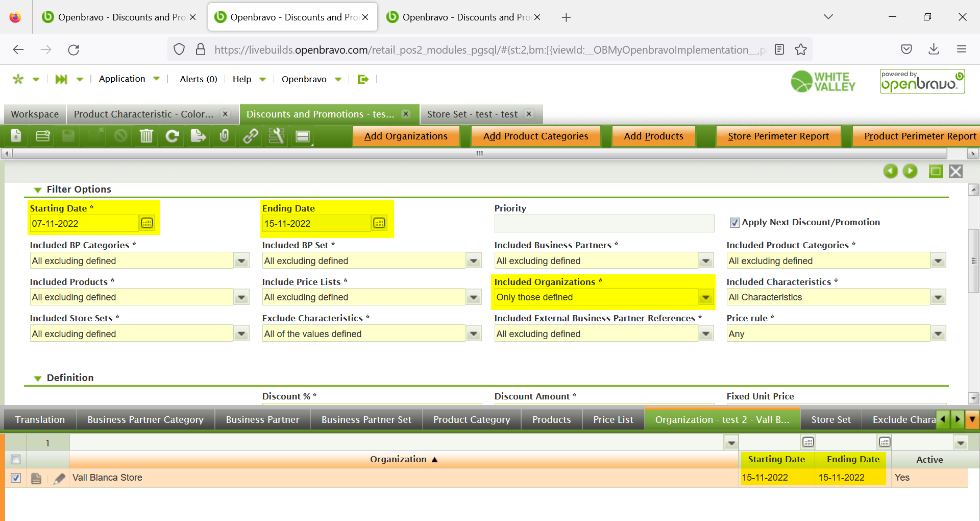Open the Ending Date calendar picker
Viewport: 980px width, 521px height.
[x=379, y=223]
